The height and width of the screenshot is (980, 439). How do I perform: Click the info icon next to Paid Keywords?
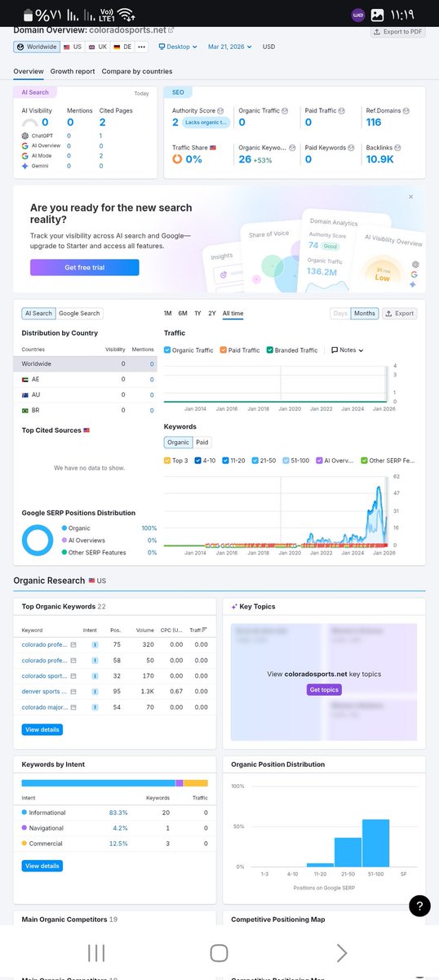point(352,148)
